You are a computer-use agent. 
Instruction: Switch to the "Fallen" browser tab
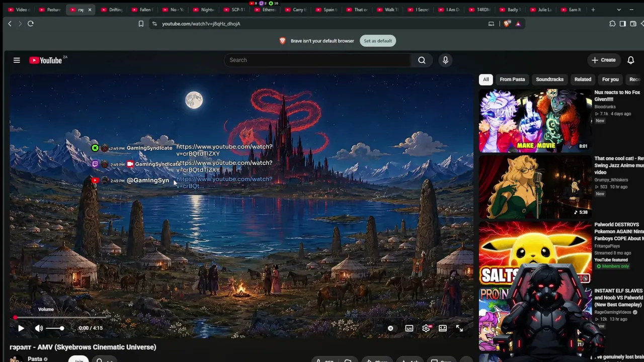142,10
